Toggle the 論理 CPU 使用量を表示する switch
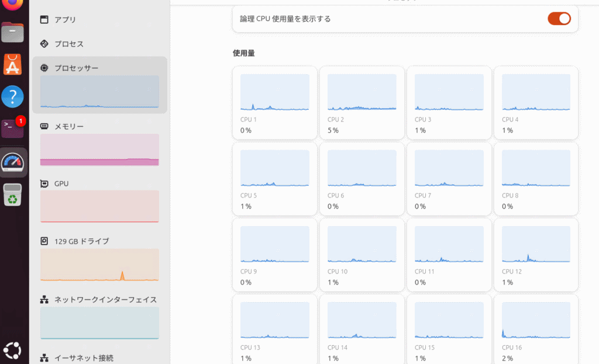The width and height of the screenshot is (599, 364). (559, 19)
